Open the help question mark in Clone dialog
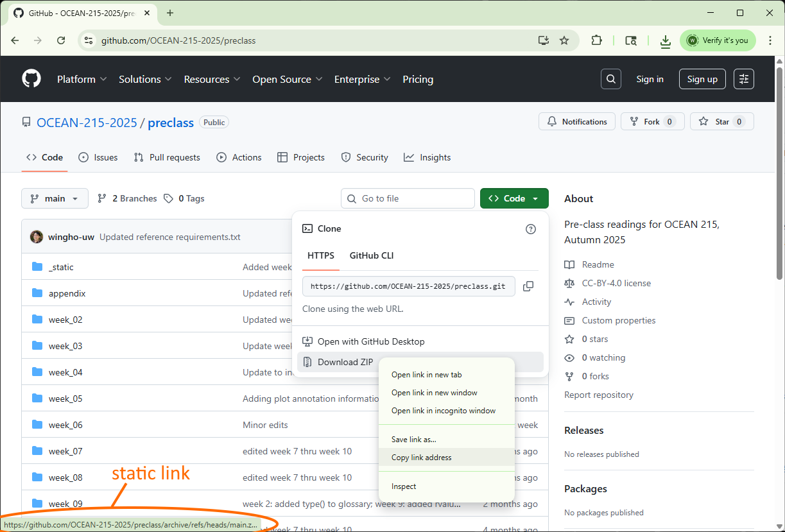 point(530,228)
